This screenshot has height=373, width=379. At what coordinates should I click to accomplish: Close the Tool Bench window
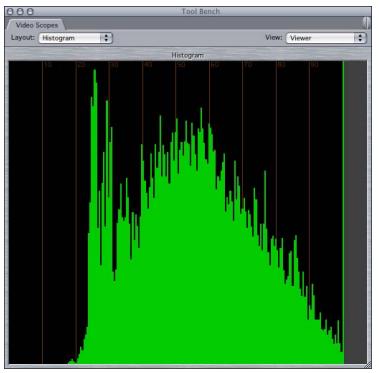pyautogui.click(x=10, y=12)
